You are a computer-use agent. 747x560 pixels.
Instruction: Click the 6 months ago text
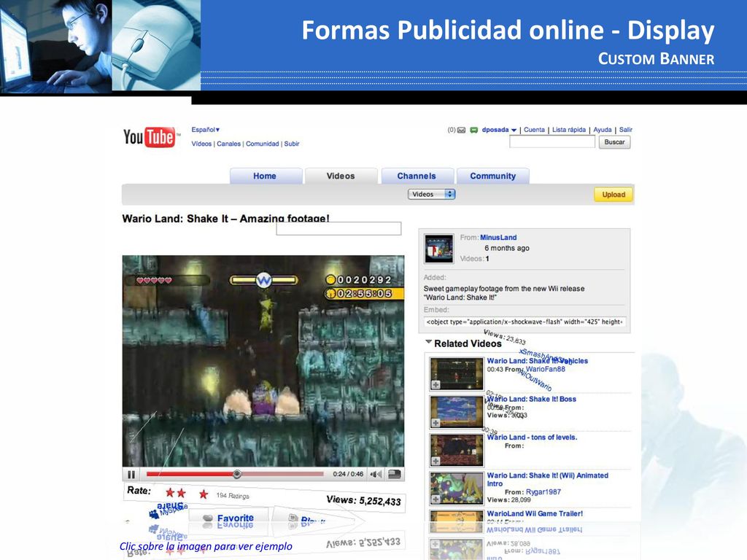[x=507, y=248]
